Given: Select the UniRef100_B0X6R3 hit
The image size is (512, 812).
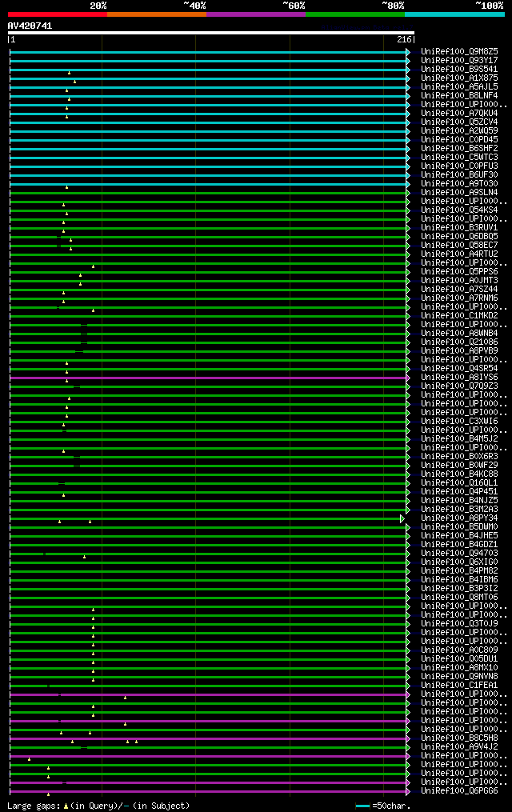Looking at the screenshot, I should pyautogui.click(x=459, y=457).
